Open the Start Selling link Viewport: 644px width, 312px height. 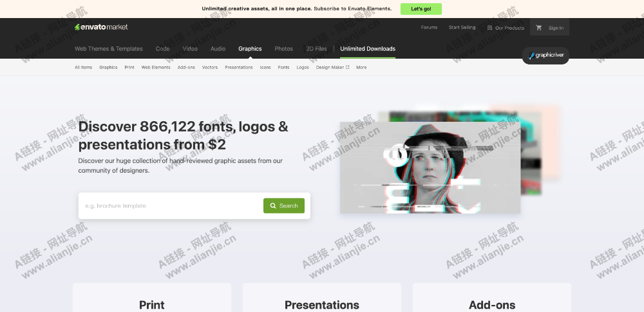[x=462, y=28]
